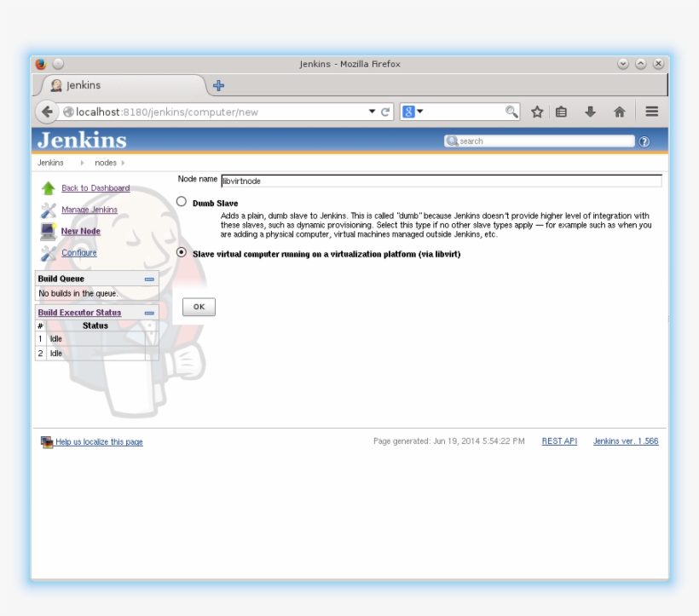This screenshot has width=699, height=616.
Task: Click into the Node name input field
Action: tap(442, 181)
